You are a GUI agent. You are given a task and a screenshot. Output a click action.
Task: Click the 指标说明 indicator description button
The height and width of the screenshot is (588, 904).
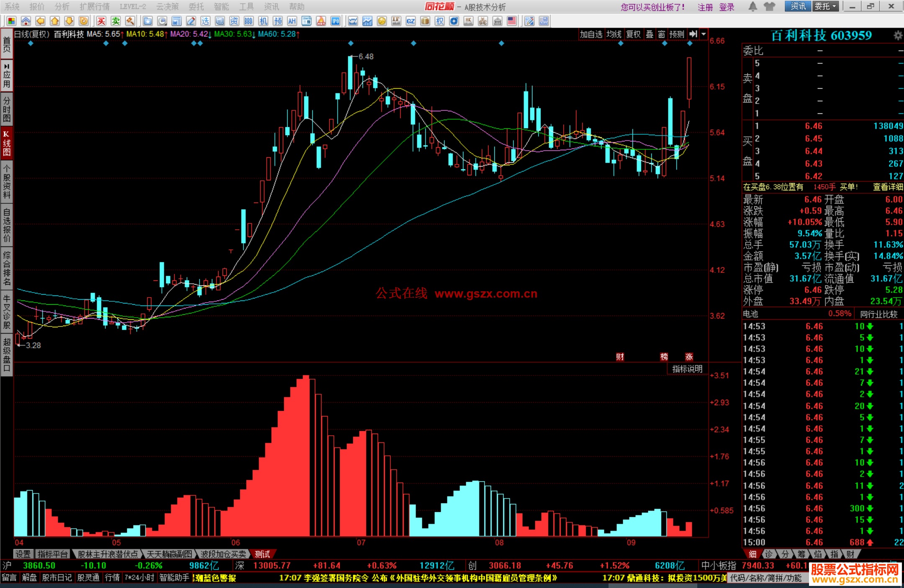[x=687, y=369]
